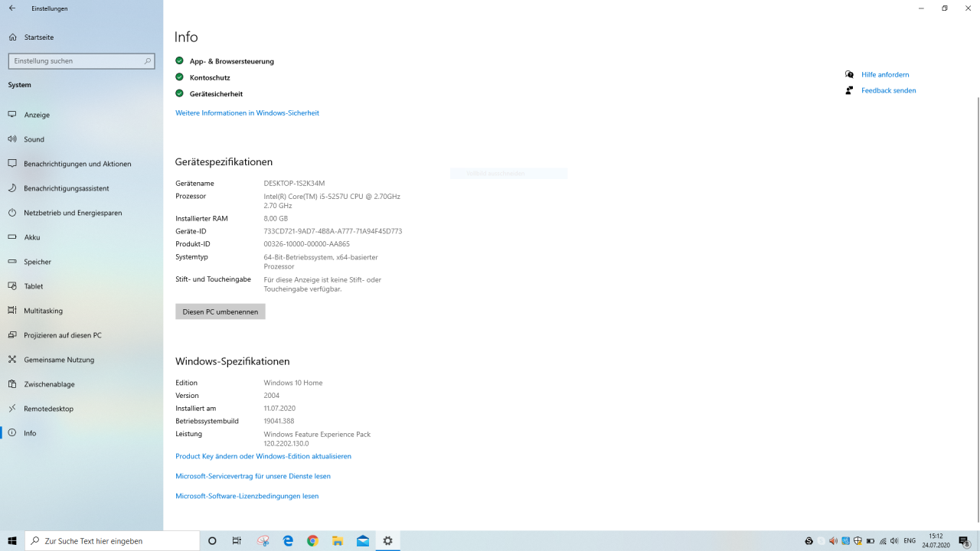Viewport: 980px width, 551px height.
Task: Click the black Skype tray icon
Action: [809, 541]
